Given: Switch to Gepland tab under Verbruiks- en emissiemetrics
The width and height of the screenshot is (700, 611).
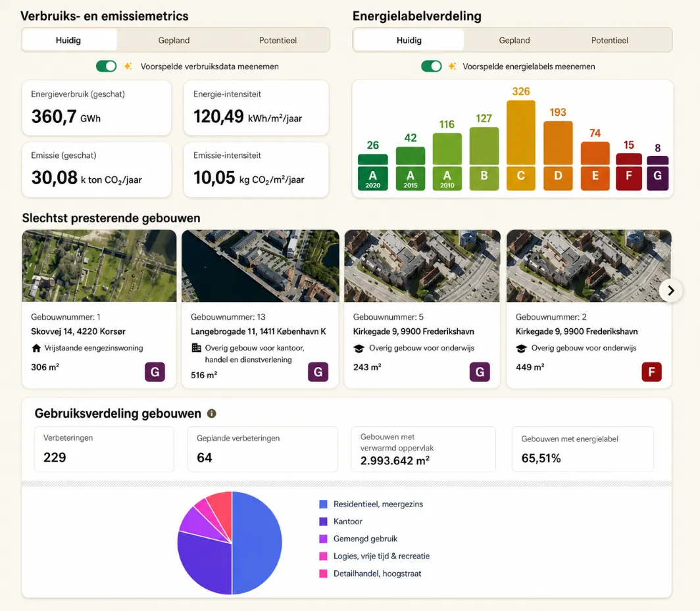Looking at the screenshot, I should [x=174, y=40].
